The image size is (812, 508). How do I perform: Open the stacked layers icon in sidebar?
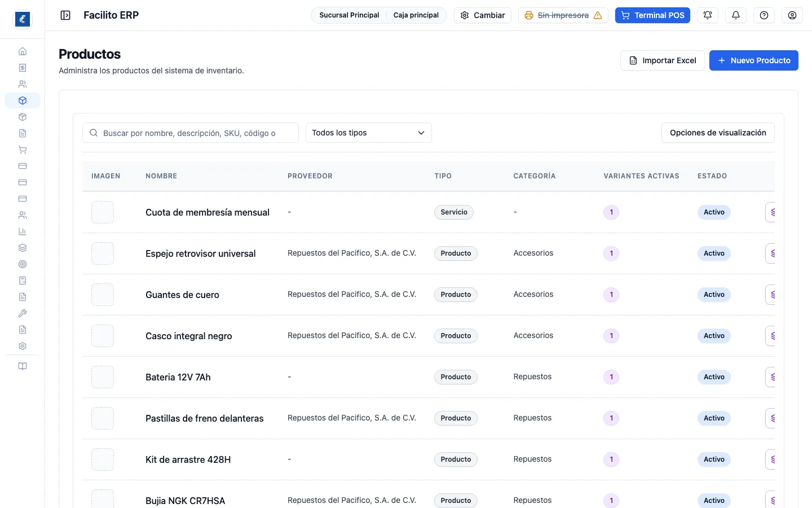(23, 248)
